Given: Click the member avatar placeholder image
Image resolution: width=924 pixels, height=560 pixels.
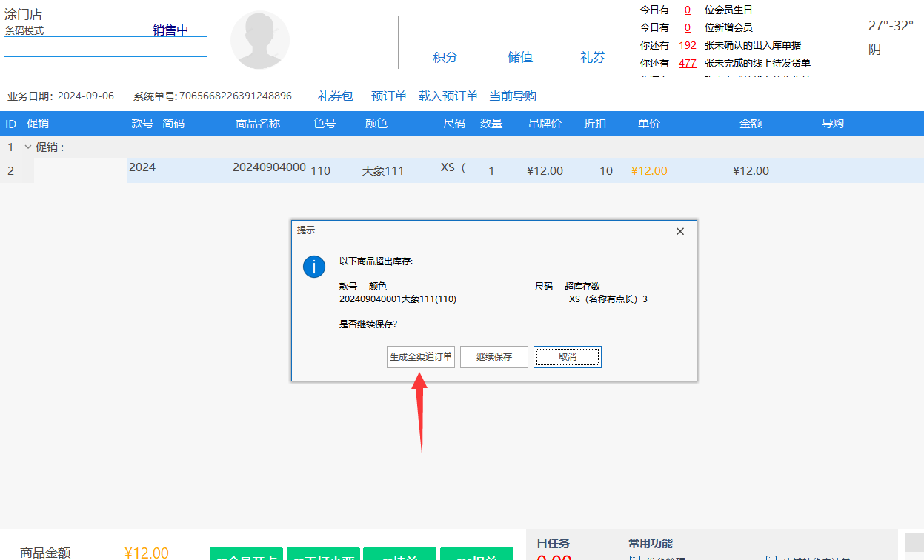Looking at the screenshot, I should click(260, 40).
